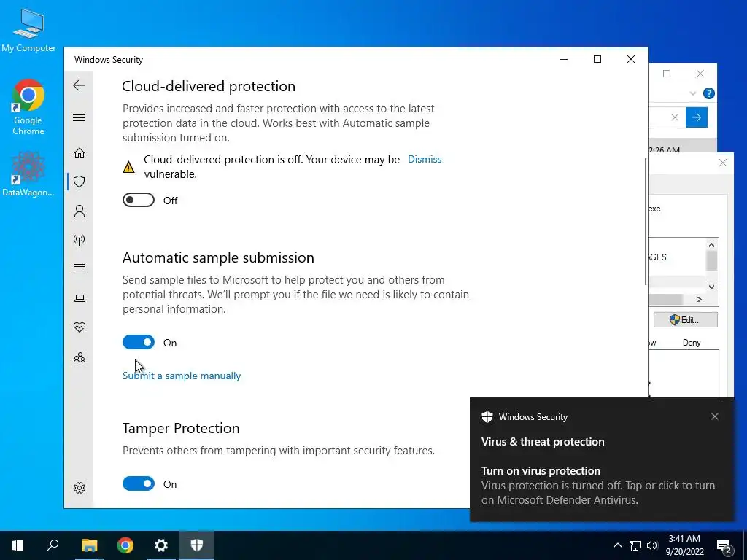Click the yellow warning triangle icon
The height and width of the screenshot is (560, 747).
click(128, 167)
